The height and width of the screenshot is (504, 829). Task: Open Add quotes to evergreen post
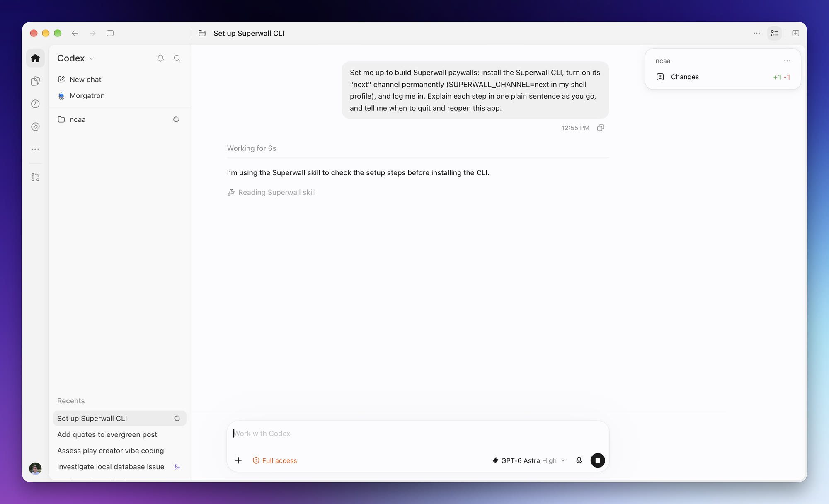[x=120, y=434]
